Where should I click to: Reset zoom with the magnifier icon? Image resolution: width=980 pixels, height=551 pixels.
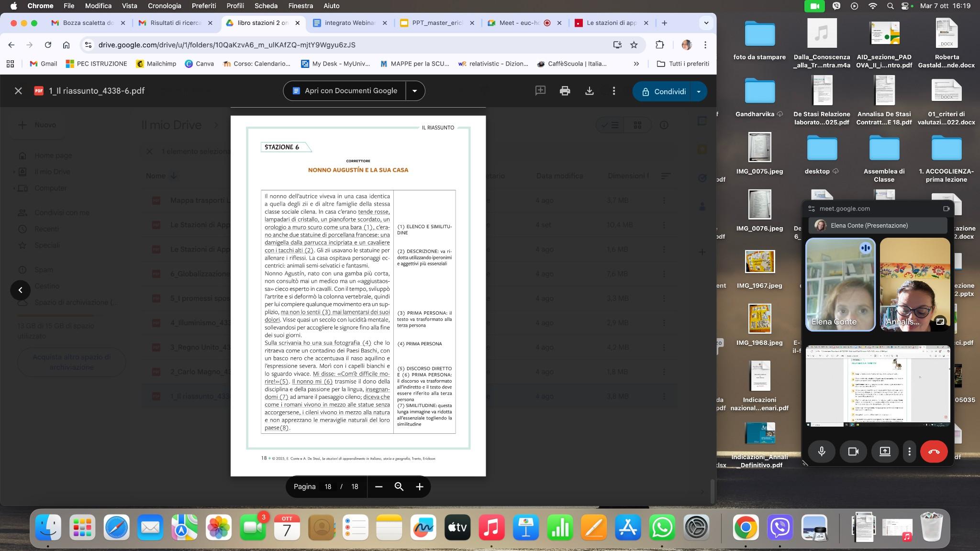click(x=399, y=486)
